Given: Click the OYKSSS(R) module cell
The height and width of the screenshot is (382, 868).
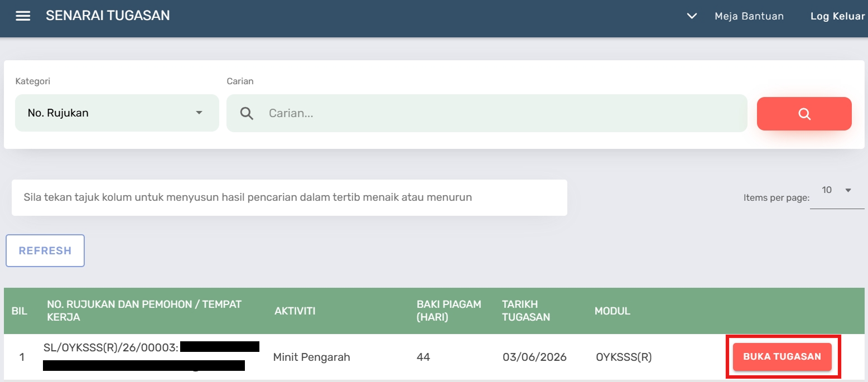Looking at the screenshot, I should tap(624, 357).
